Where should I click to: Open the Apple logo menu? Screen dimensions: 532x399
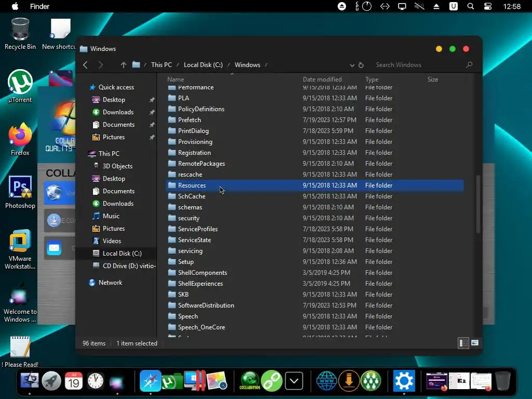tap(15, 6)
